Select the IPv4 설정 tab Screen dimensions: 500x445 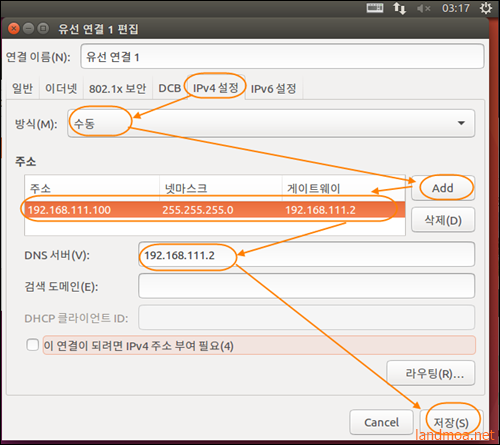point(216,88)
